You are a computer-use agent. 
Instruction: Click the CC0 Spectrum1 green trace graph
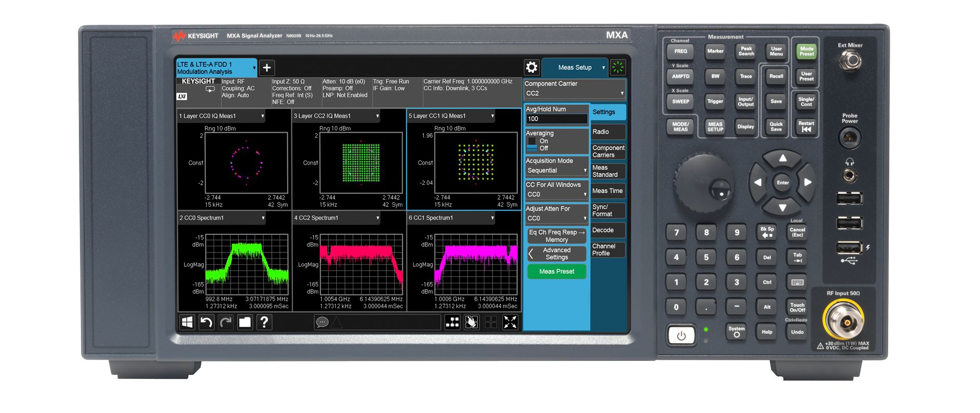coord(247,264)
